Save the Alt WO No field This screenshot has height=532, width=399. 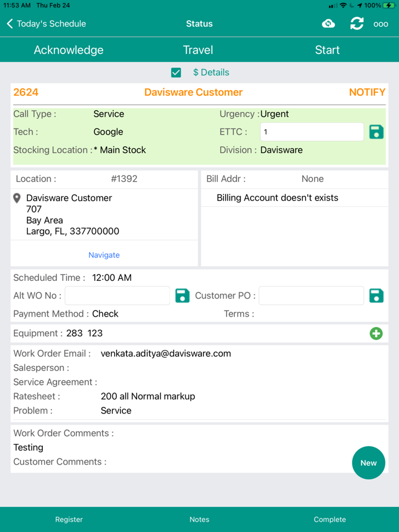[x=182, y=296]
